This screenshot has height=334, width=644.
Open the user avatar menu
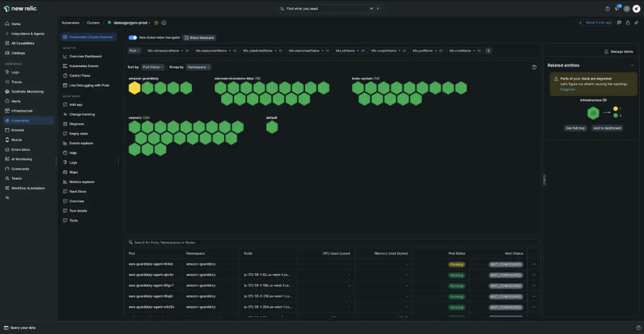click(x=627, y=9)
